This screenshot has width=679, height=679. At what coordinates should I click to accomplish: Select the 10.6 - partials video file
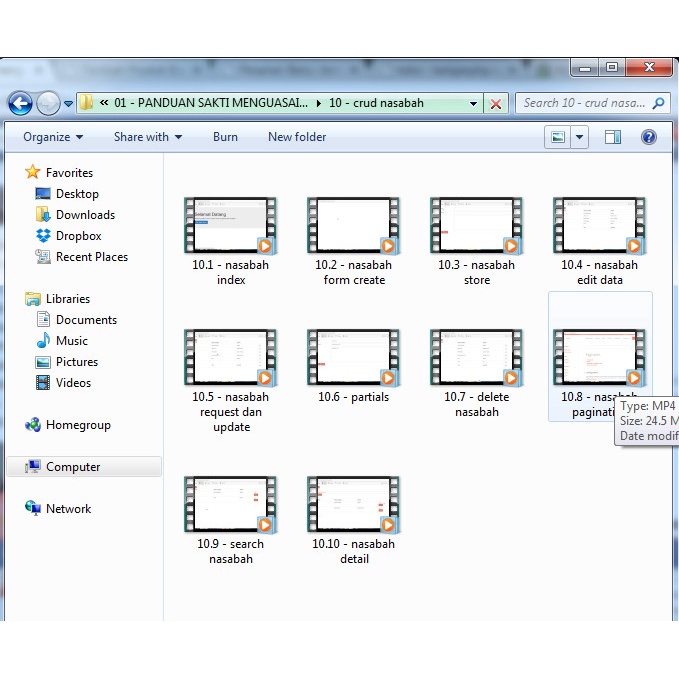pos(353,357)
